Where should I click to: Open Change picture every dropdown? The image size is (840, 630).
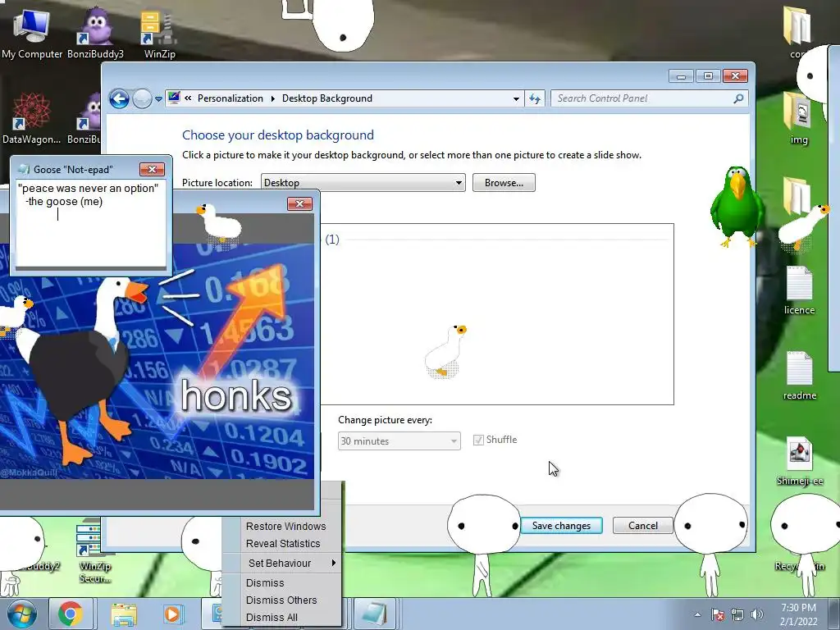[399, 441]
